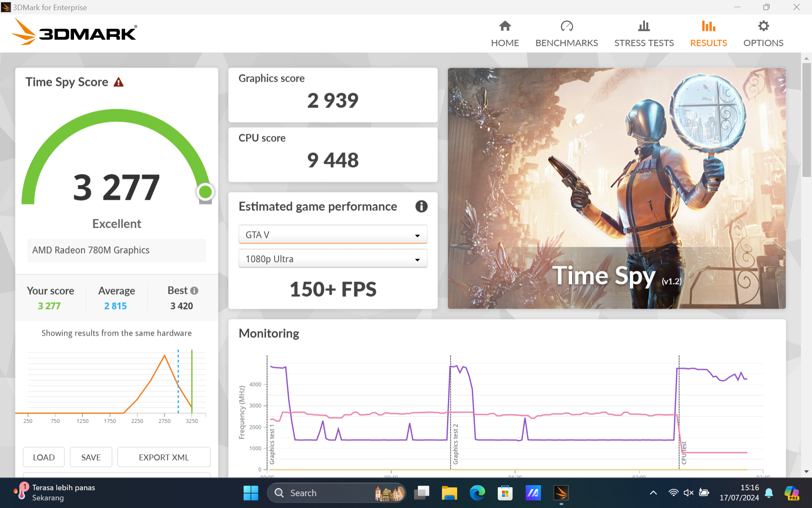Go to the Benchmarks tab
812x508 pixels.
(566, 34)
